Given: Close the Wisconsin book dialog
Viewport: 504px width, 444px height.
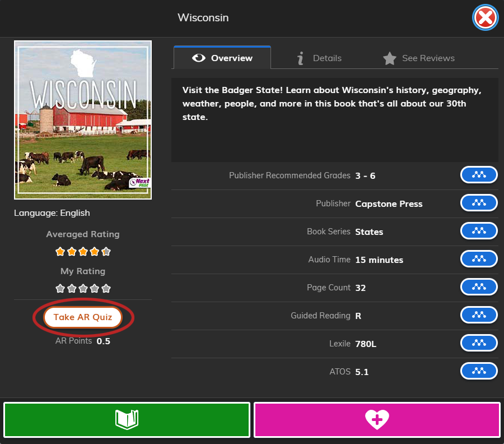Looking at the screenshot, I should pyautogui.click(x=485, y=18).
